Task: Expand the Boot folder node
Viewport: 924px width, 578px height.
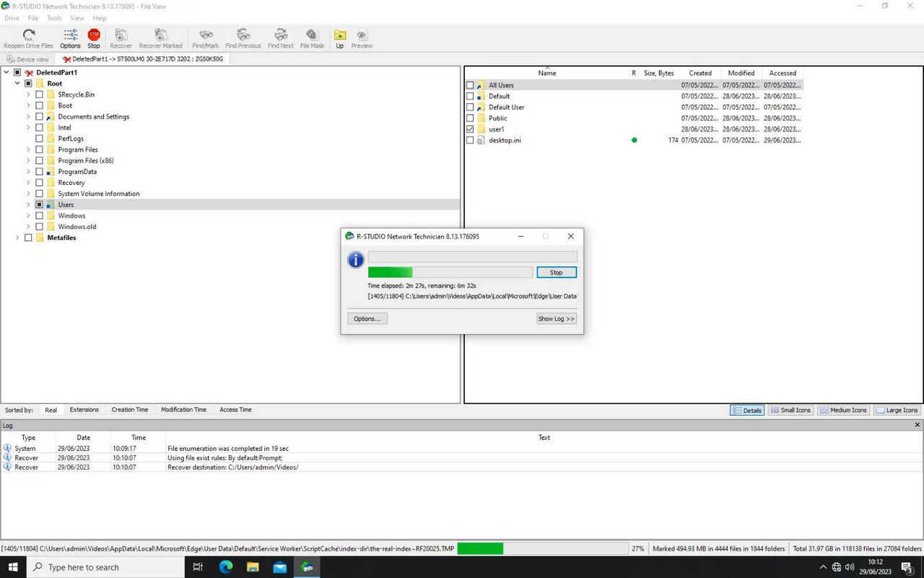Action: pyautogui.click(x=28, y=105)
